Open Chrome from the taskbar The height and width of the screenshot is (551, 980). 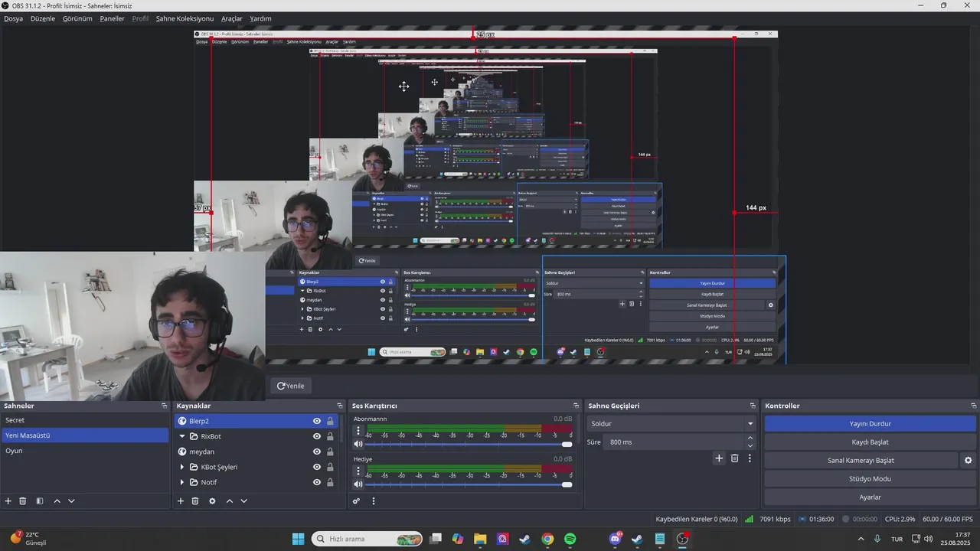(547, 539)
